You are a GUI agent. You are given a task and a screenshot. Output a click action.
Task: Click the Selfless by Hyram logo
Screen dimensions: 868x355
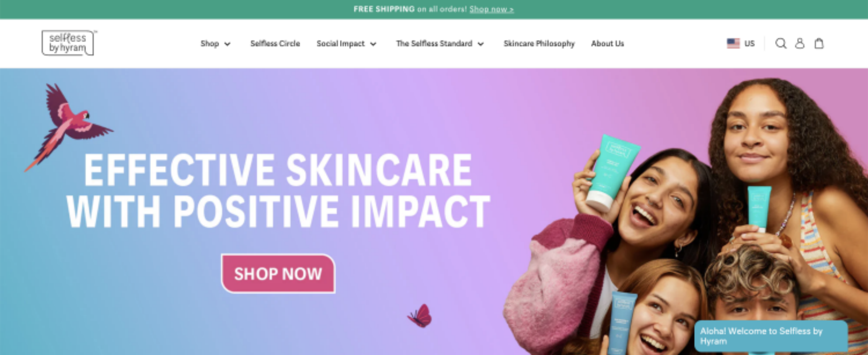click(68, 43)
